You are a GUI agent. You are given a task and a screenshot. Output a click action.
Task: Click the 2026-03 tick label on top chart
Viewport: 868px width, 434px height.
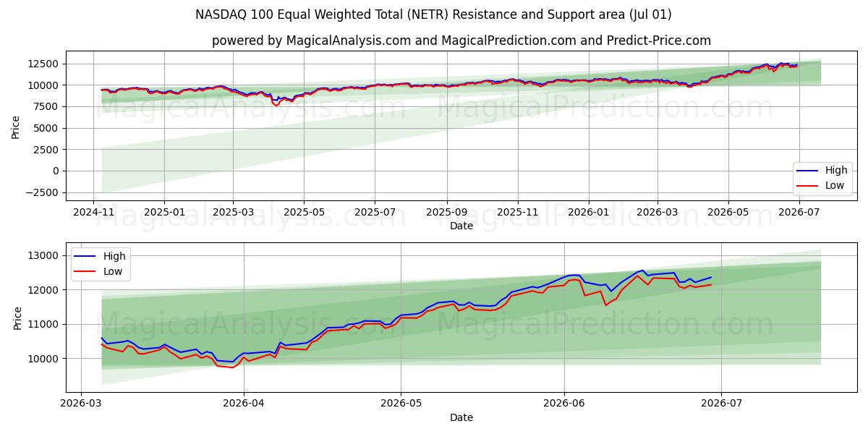[x=657, y=211]
